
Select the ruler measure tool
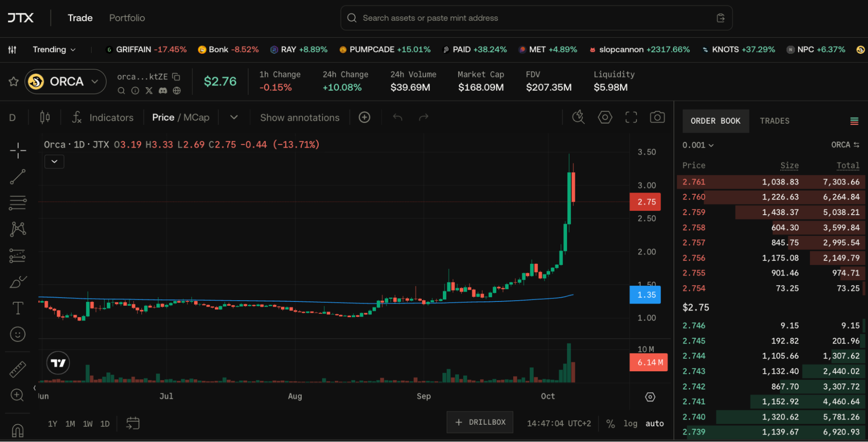point(18,369)
